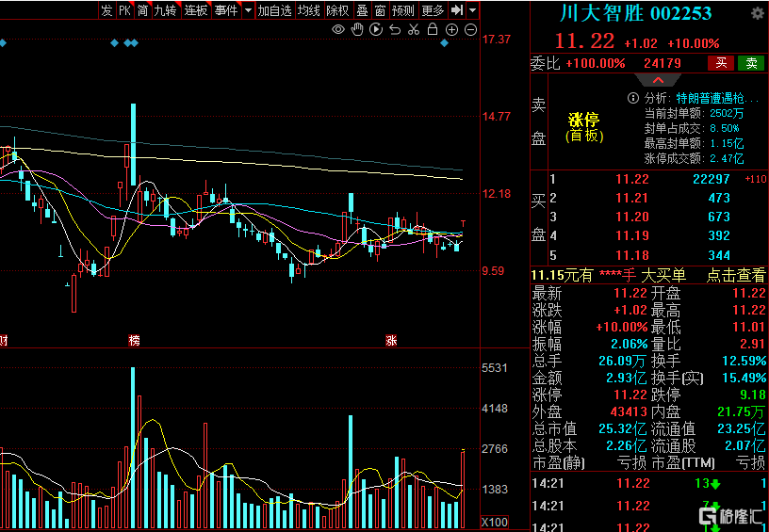The image size is (769, 532).
Task: Expand the 更多 more menu
Action: 432,10
